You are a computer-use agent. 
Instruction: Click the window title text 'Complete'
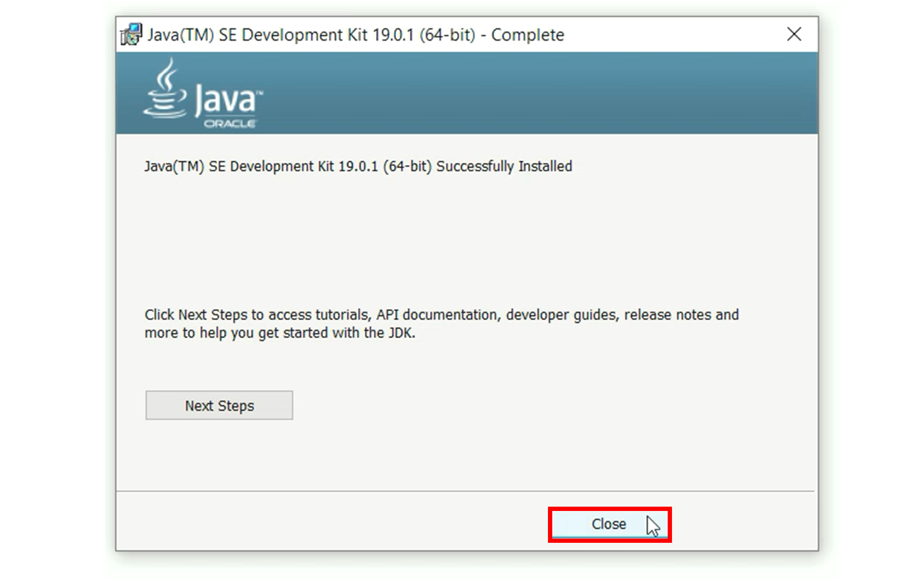click(527, 35)
